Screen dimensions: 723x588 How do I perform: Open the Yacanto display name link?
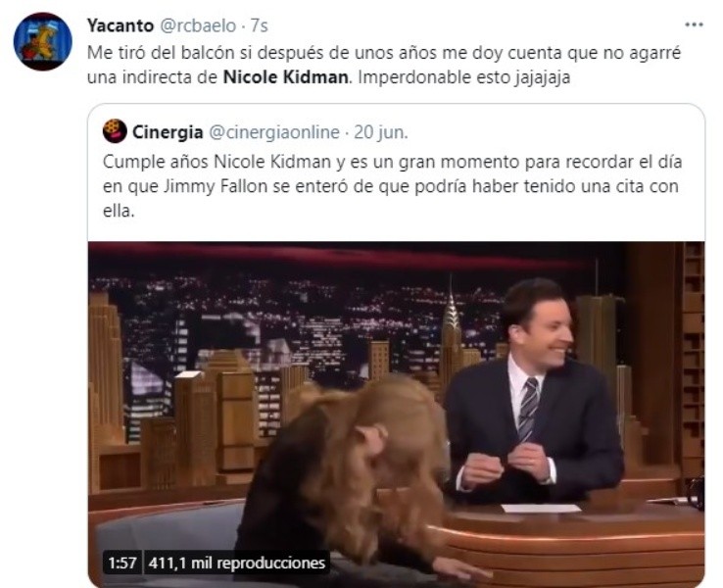click(120, 25)
